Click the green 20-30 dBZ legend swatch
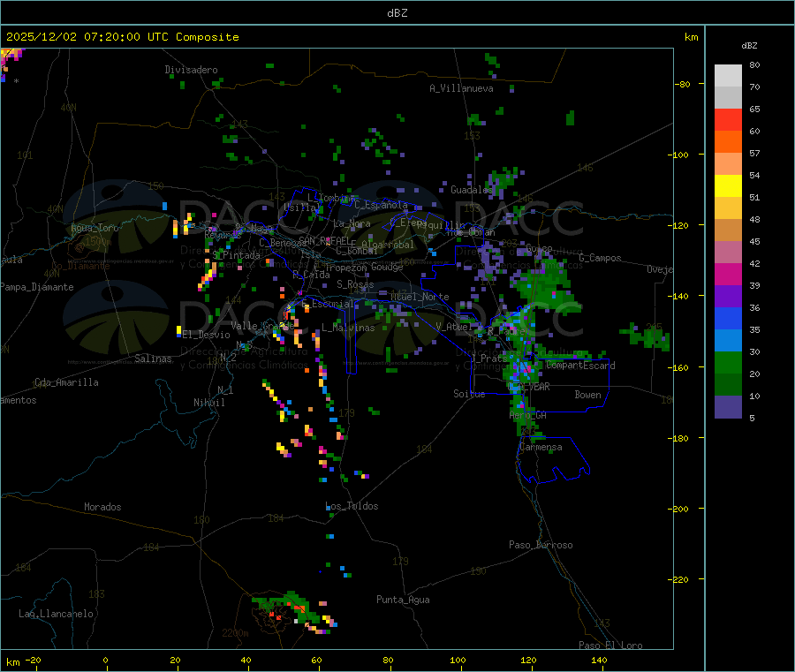 click(x=728, y=362)
